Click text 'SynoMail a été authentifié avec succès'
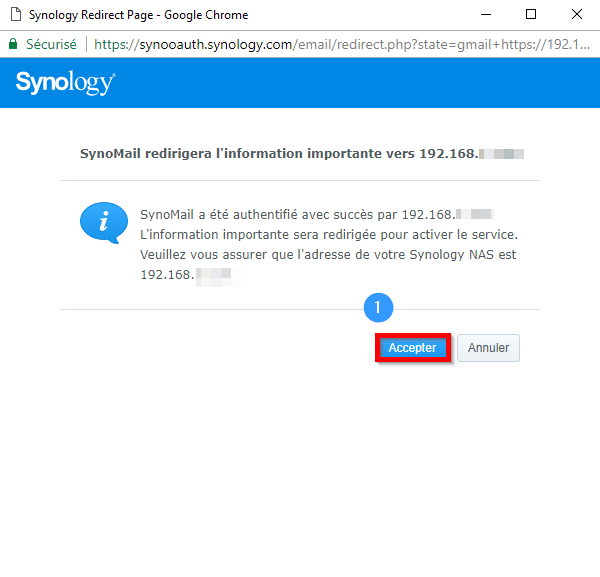Screen dimensions: 600x577 (257, 214)
